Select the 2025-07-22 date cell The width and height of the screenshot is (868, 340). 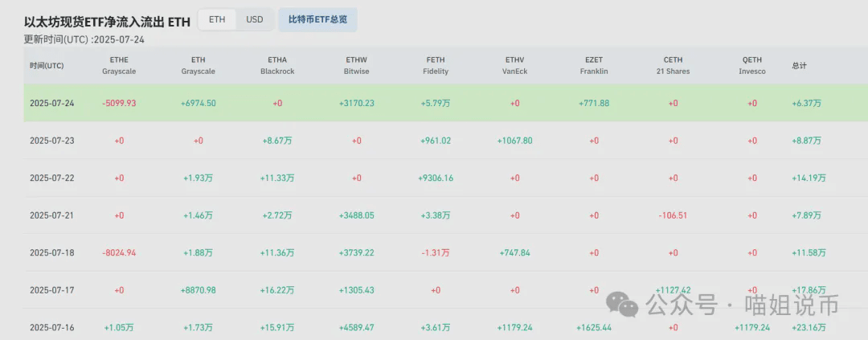(x=52, y=178)
